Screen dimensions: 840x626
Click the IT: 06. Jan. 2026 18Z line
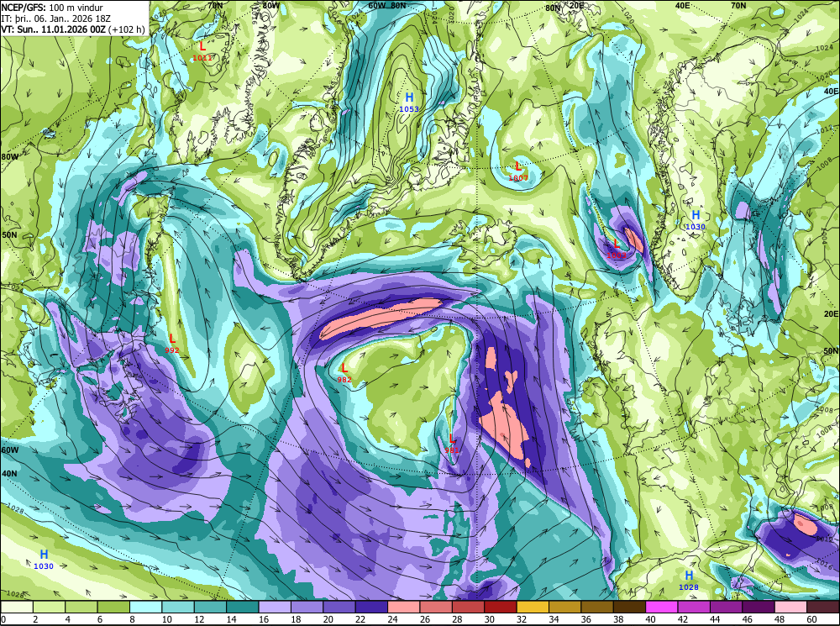[x=55, y=18]
